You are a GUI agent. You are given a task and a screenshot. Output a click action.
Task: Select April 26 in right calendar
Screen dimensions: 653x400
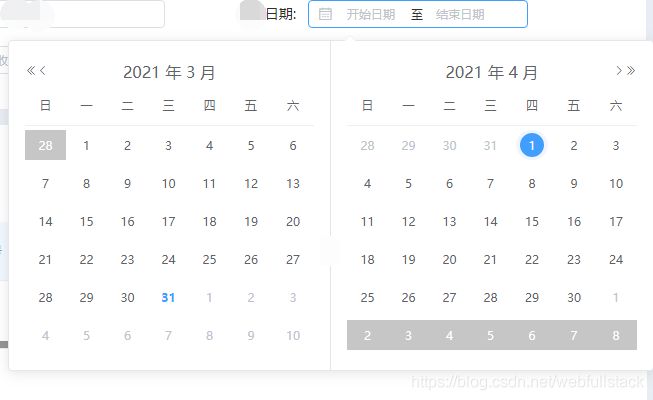click(x=408, y=298)
